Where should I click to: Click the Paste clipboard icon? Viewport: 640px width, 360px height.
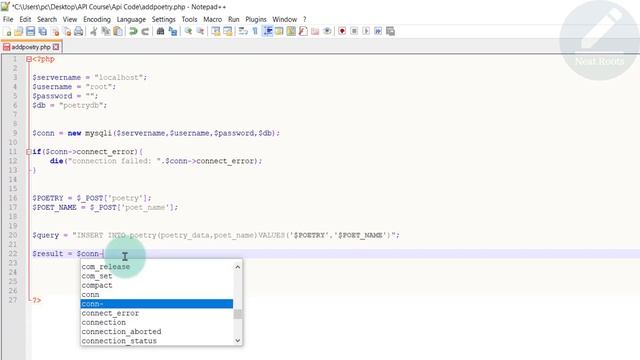pyautogui.click(x=118, y=31)
